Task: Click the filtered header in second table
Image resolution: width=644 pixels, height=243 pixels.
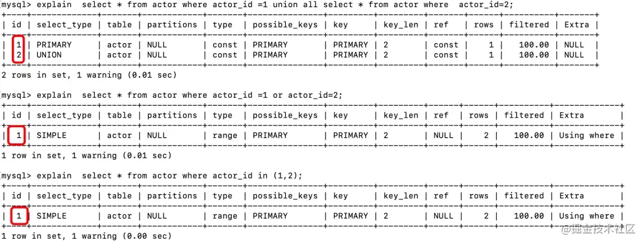Action: (524, 115)
